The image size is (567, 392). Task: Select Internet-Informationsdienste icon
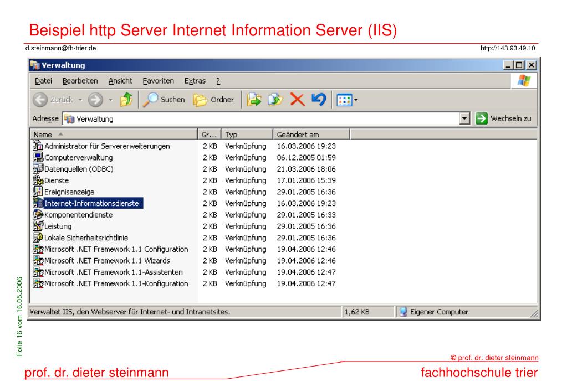pyautogui.click(x=38, y=203)
